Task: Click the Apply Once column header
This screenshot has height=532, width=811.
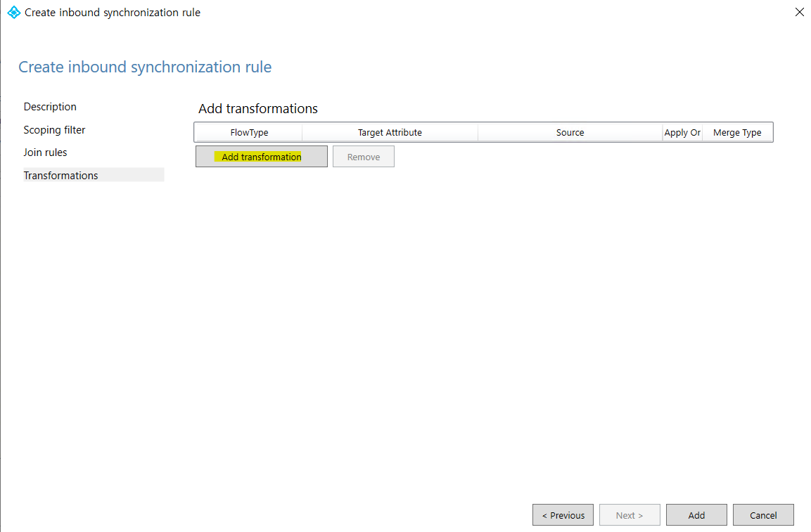Action: point(682,132)
